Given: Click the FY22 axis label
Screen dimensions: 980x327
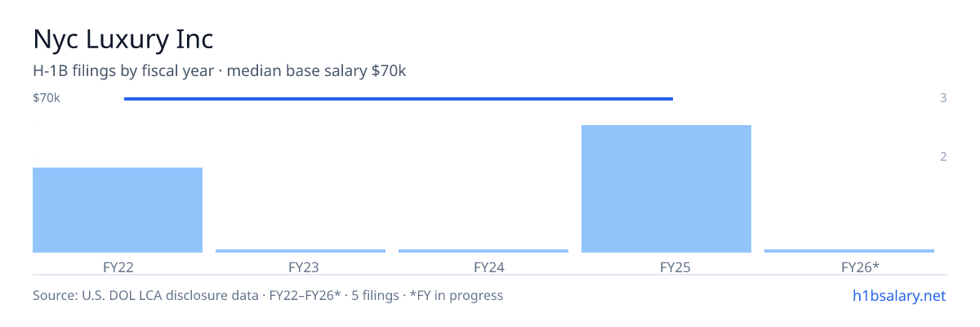Looking at the screenshot, I should point(118,267).
